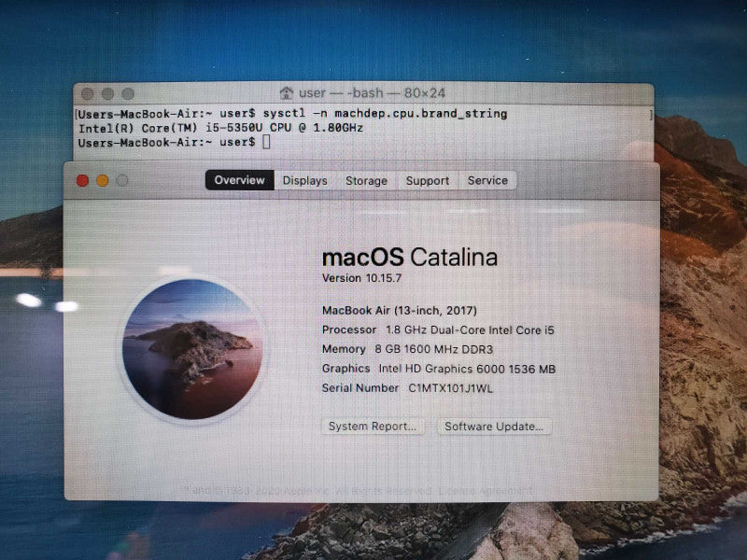Click the 'Graphics' label

tap(345, 368)
